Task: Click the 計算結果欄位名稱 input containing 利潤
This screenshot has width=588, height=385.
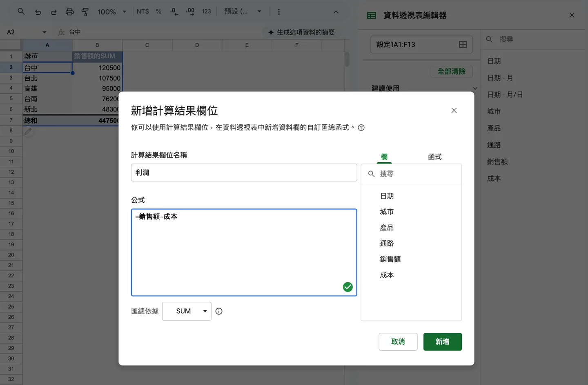Action: 244,173
